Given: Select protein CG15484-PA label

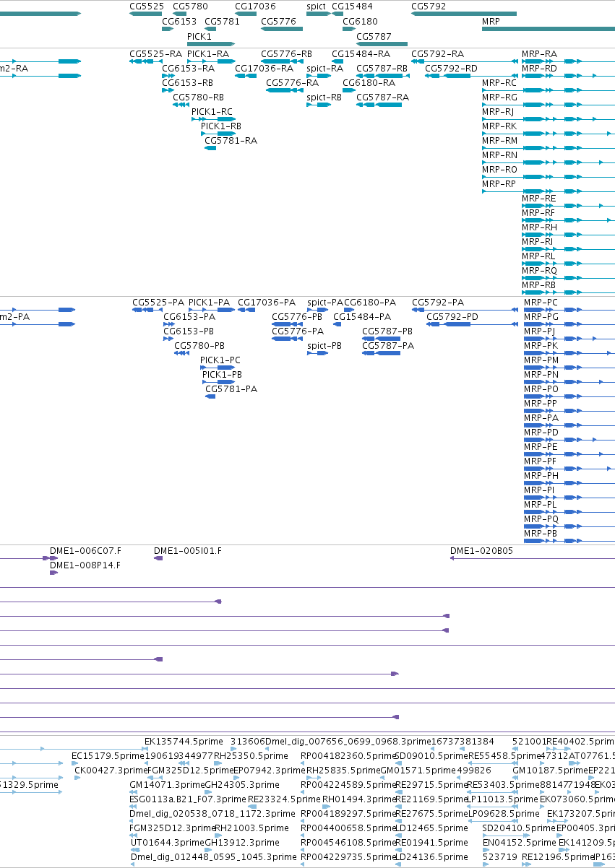Looking at the screenshot, I should (x=361, y=316).
